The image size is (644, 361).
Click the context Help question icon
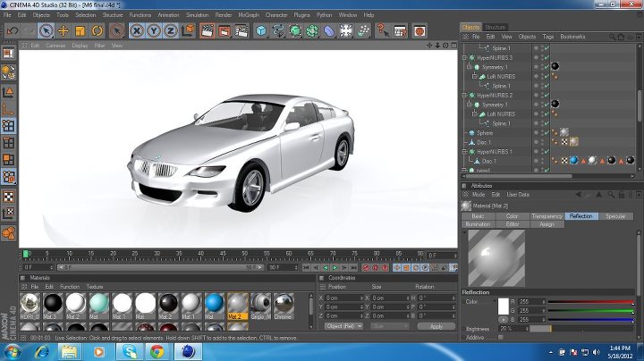pos(383,30)
